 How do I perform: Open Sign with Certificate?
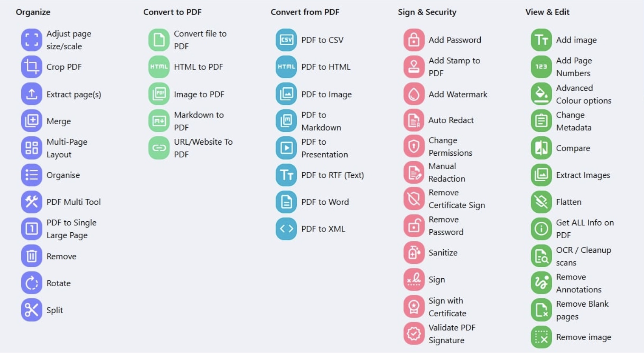tap(448, 307)
